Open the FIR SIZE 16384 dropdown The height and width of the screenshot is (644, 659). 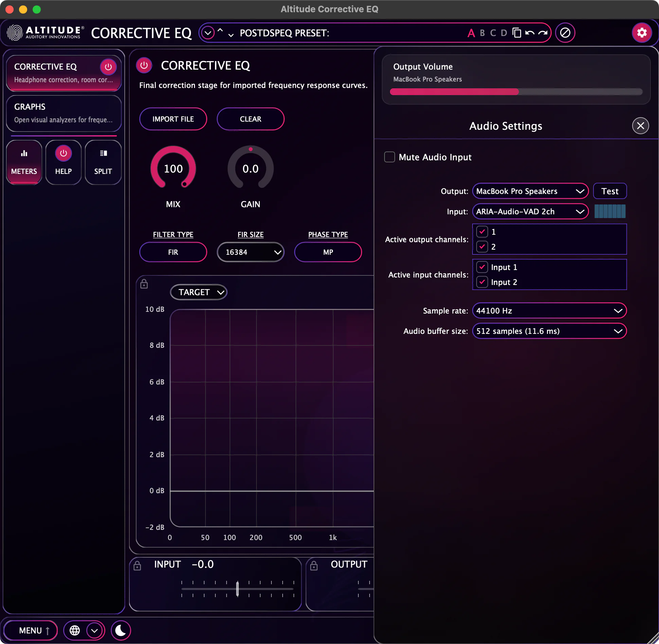251,252
